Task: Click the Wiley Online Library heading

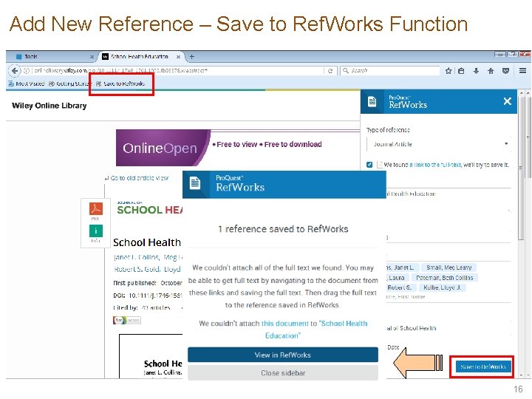Action: click(x=50, y=106)
